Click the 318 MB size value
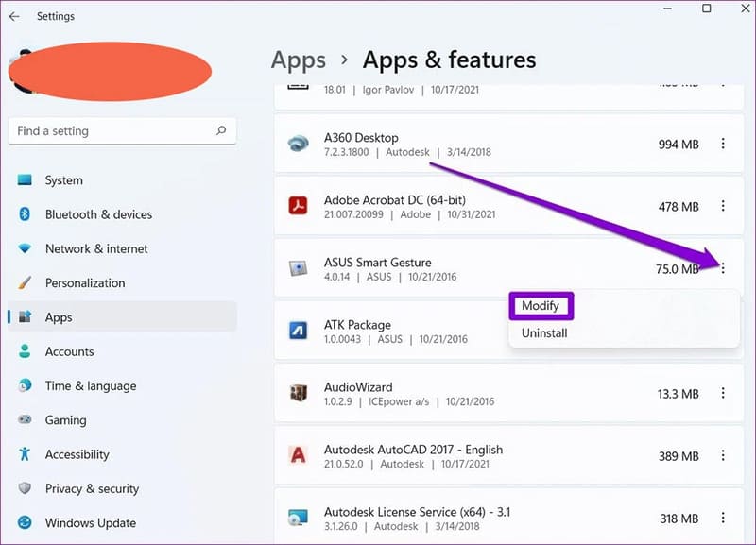Viewport: 756px width, 545px height. click(x=679, y=519)
